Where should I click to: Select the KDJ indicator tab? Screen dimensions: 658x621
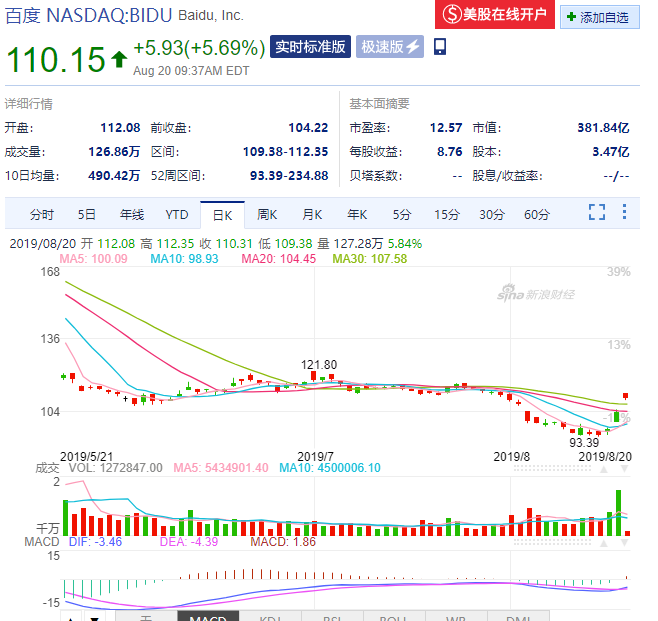point(269,617)
